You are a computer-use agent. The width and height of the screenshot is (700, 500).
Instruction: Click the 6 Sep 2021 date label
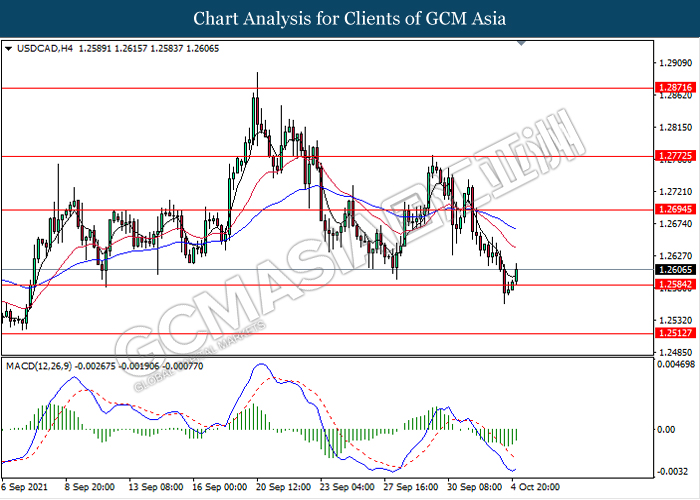pyautogui.click(x=25, y=487)
